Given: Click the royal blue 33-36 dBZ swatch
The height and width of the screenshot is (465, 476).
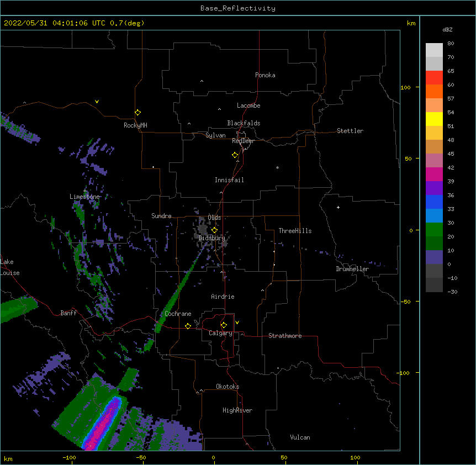Looking at the screenshot, I should [434, 202].
